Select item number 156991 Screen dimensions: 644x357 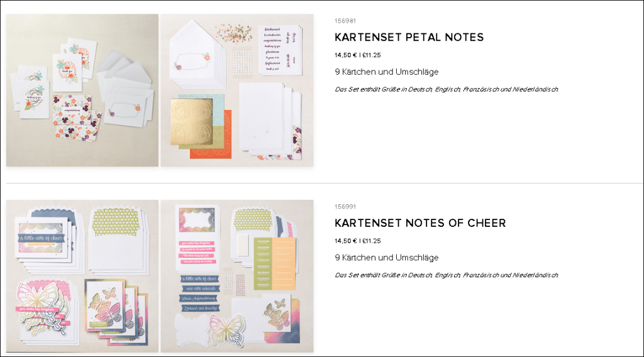(345, 207)
